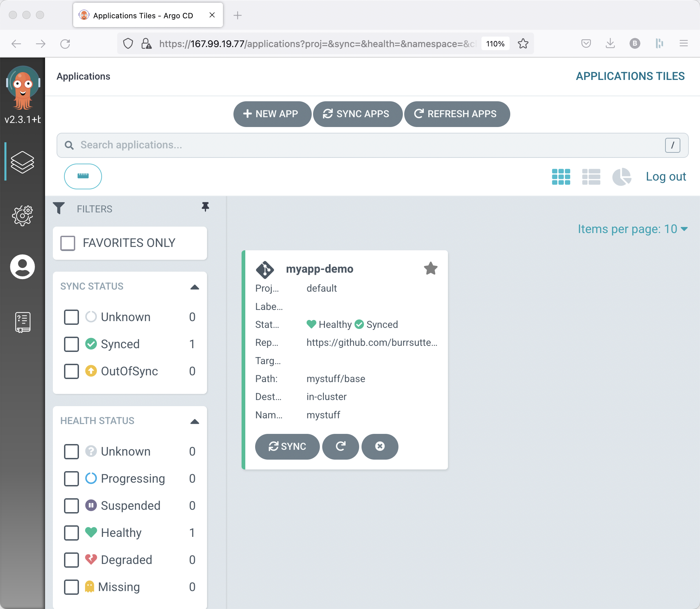The height and width of the screenshot is (609, 700).
Task: Check the Degraded health status filter
Action: [x=71, y=560]
